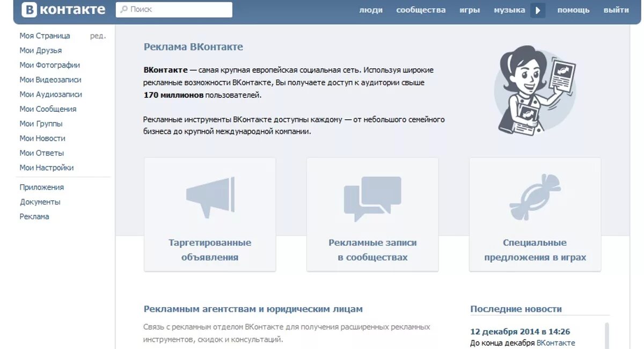This screenshot has width=644, height=349.
Task: Select Рекламные записи в сообществах label
Action: coord(372,250)
